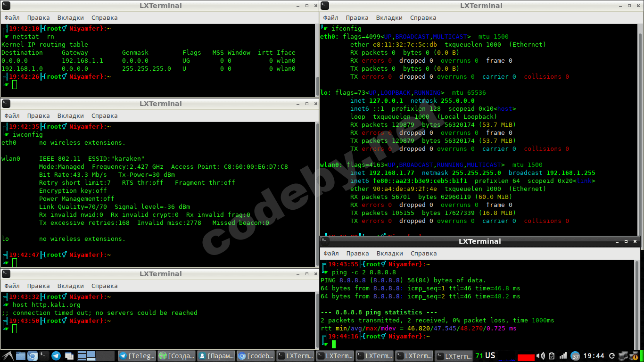
Task: Open Справка menu in the netstat terminal
Action: pyautogui.click(x=104, y=18)
